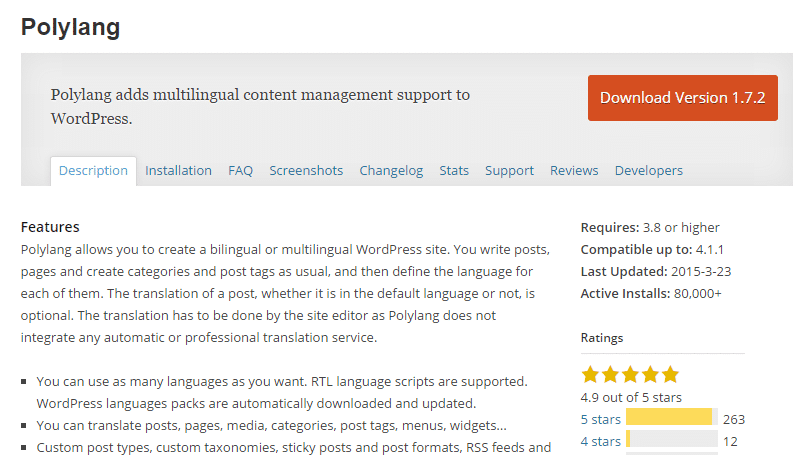Screen dimensions: 812x455
Task: Go to the Stats tab
Action: [454, 171]
